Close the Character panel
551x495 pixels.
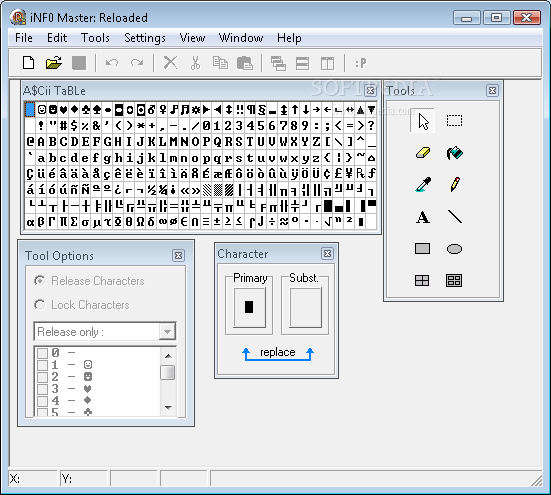tap(328, 253)
